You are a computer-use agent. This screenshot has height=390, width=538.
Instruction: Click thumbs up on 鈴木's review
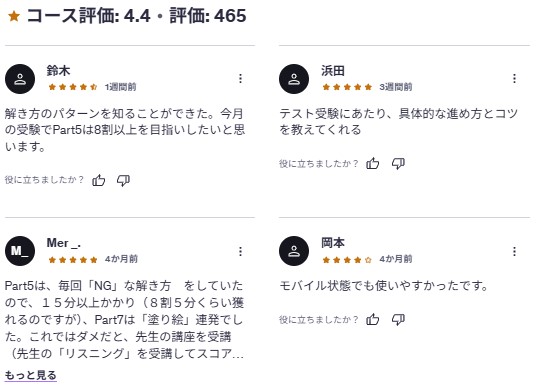coord(98,180)
